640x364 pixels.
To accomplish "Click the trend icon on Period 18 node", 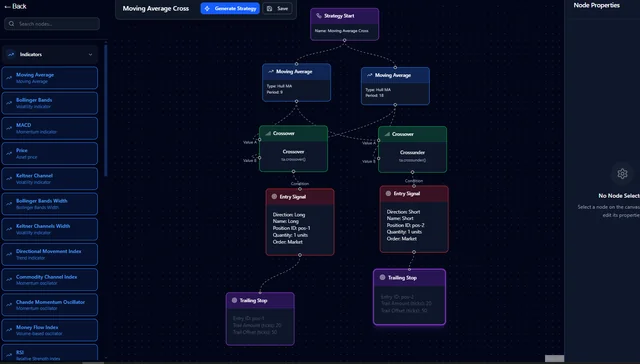I will point(369,75).
